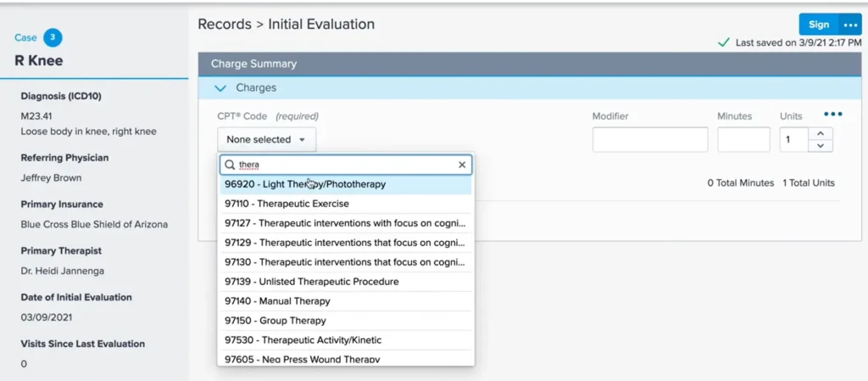Choose 97127 Therapeutic interventions option
Screen dimensions: 868x381
click(x=346, y=223)
